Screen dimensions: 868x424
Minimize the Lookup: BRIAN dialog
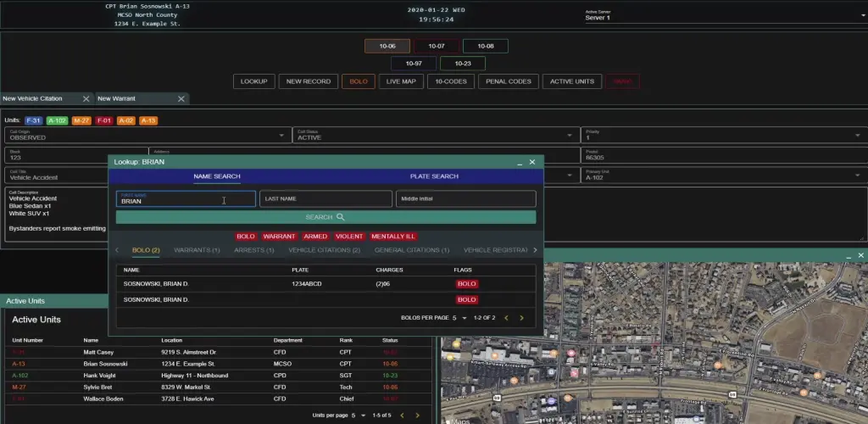click(520, 163)
